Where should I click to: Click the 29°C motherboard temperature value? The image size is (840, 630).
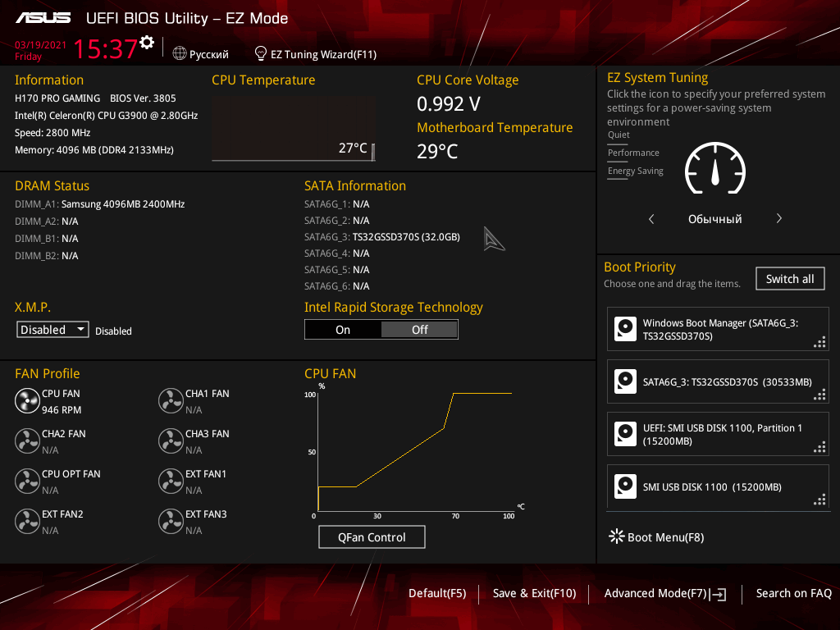tap(437, 152)
